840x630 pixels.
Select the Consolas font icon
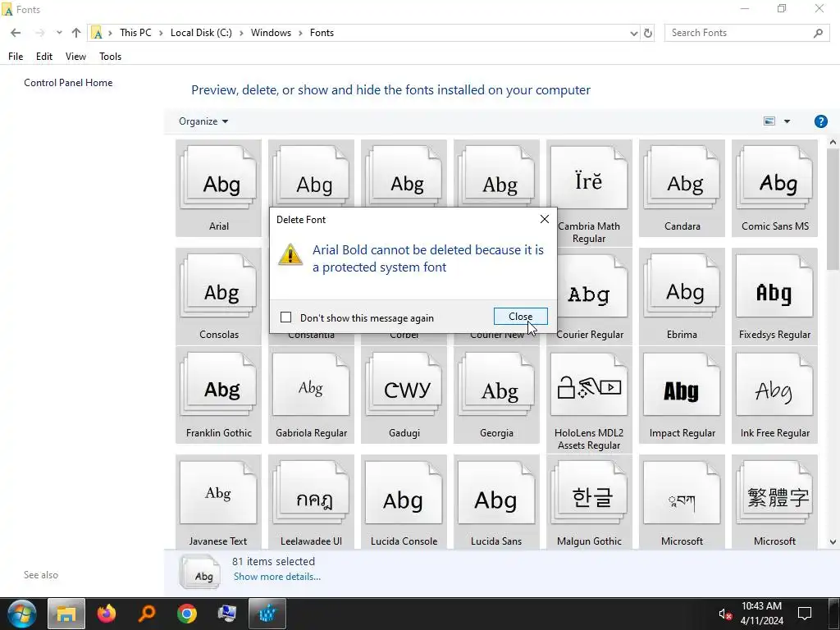point(218,296)
